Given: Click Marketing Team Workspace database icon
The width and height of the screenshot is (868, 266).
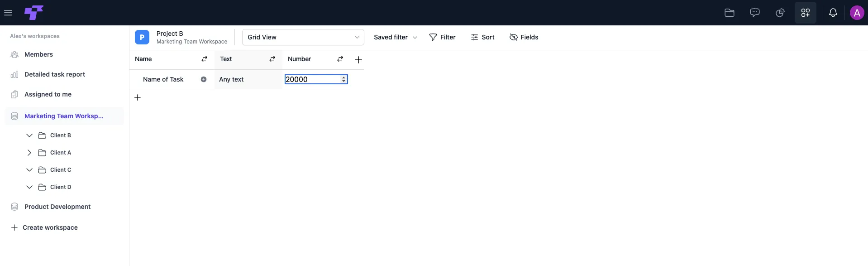Looking at the screenshot, I should pyautogui.click(x=14, y=116).
